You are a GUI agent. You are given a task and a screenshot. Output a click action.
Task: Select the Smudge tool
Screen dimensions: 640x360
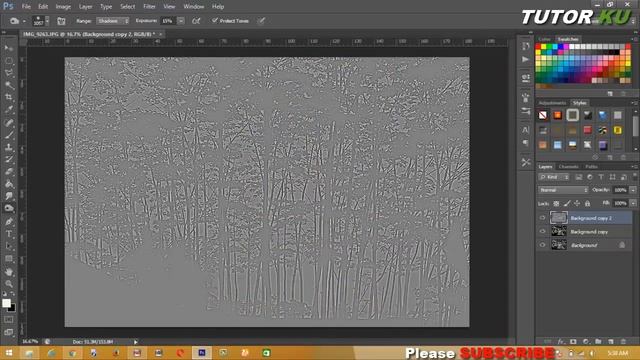coord(9,196)
